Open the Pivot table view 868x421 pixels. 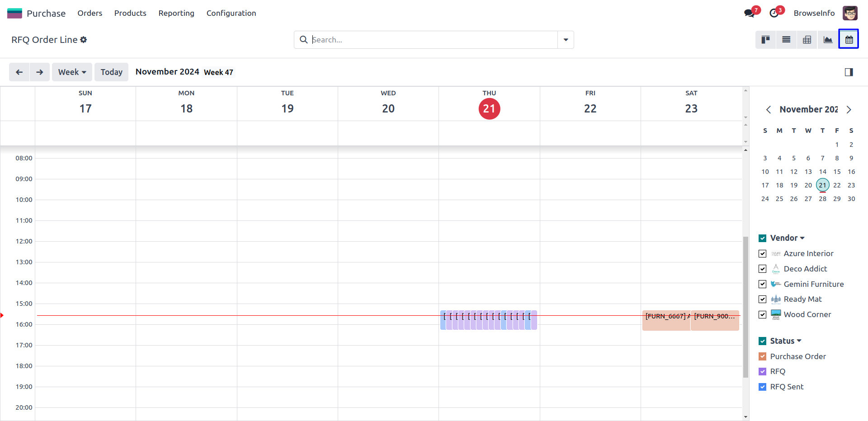[807, 40]
